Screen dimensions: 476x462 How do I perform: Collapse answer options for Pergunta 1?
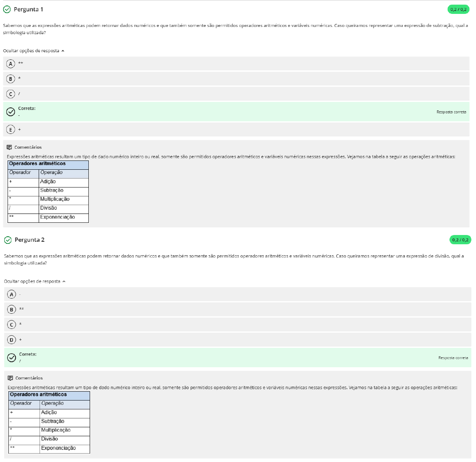tap(34, 51)
